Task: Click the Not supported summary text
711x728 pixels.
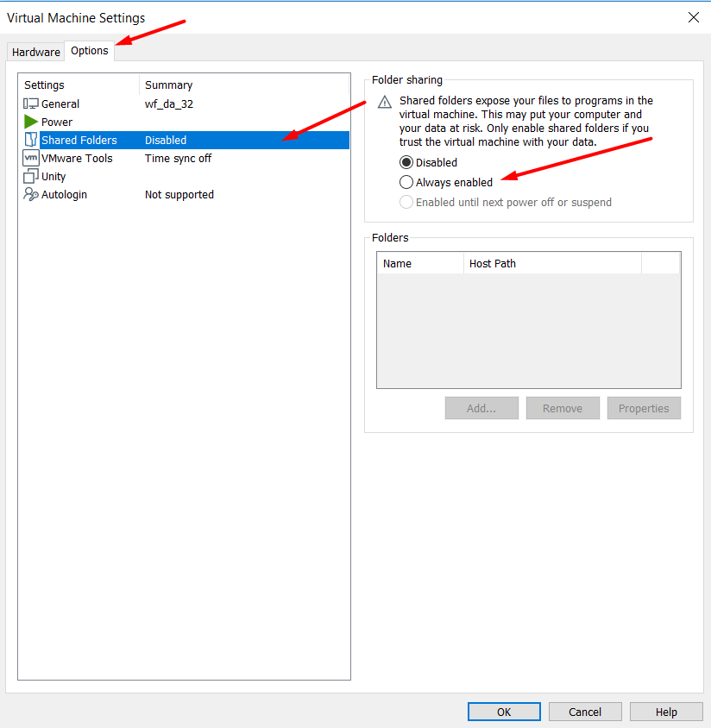Action: [179, 195]
